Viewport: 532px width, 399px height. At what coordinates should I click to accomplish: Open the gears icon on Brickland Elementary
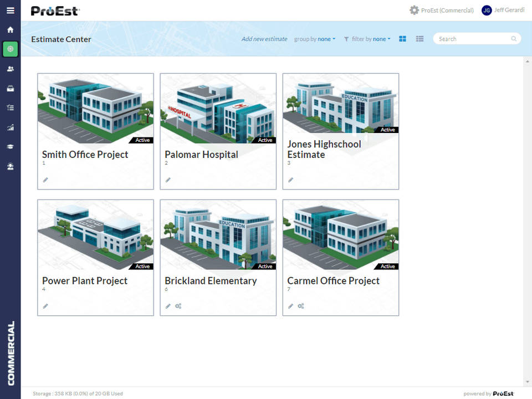[x=178, y=306]
